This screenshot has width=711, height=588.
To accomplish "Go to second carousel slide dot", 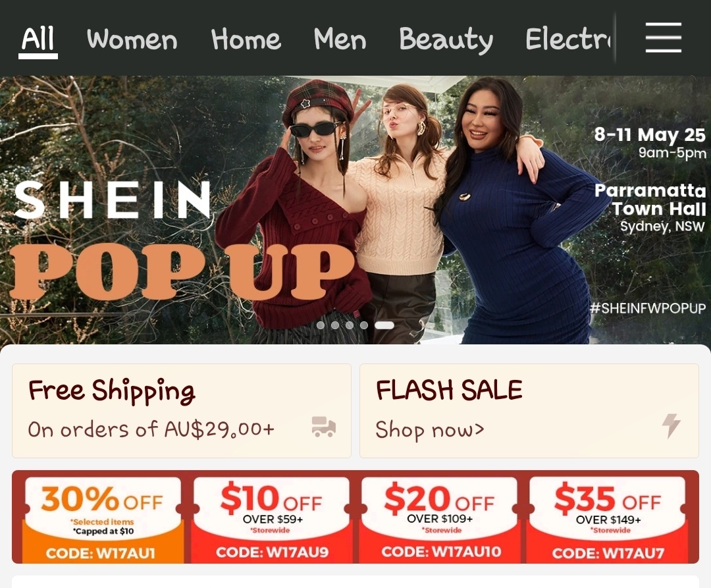I will (335, 325).
